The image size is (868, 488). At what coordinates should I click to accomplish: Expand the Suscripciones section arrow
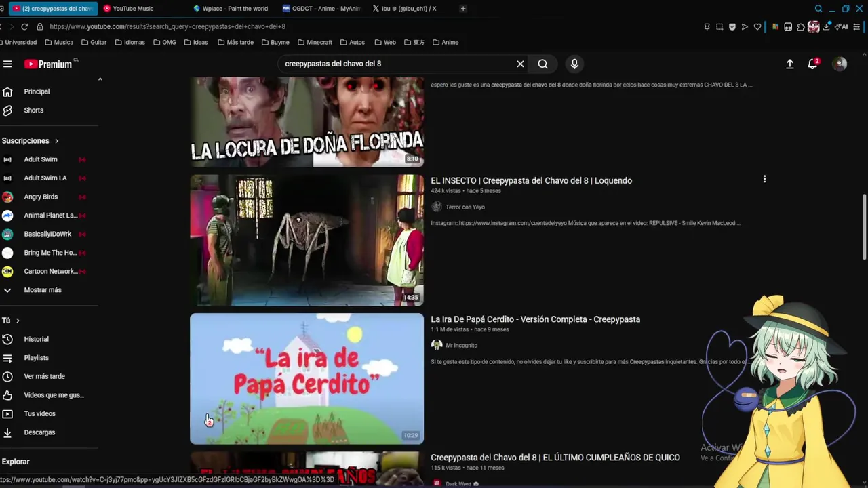[56, 141]
